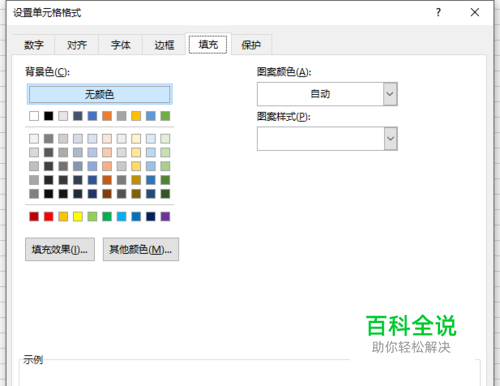Open the 字体 tab

point(121,45)
